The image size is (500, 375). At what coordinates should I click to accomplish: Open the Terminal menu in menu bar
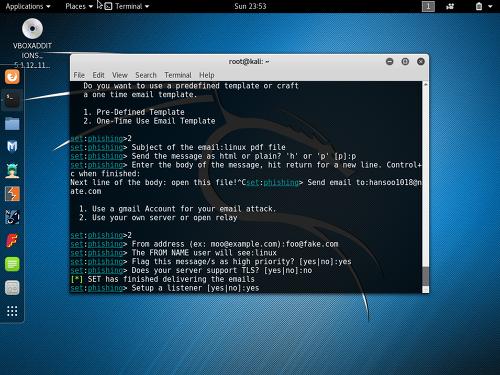(x=178, y=75)
